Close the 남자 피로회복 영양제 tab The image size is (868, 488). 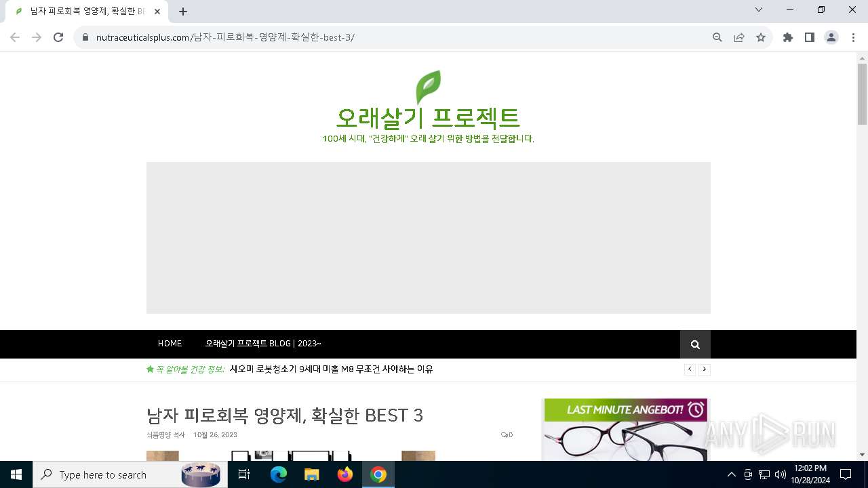pos(157,12)
